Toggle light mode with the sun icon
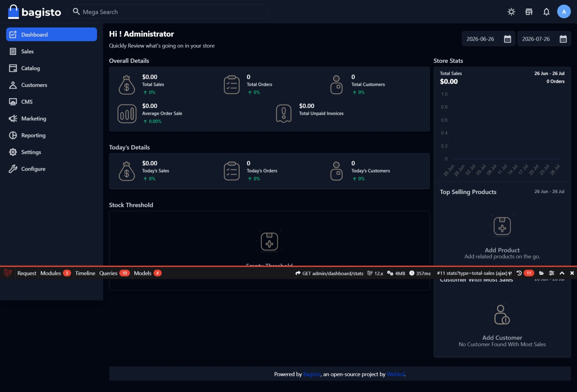Screen dimensions: 577x392 pos(511,12)
